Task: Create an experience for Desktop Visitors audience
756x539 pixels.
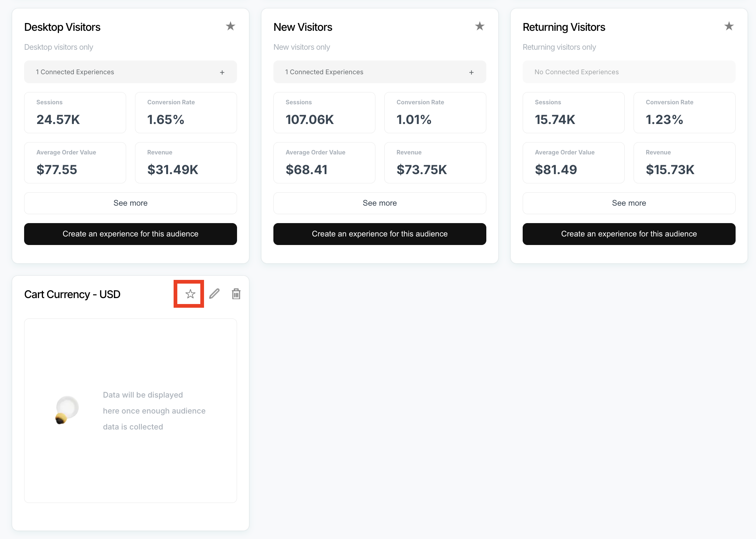Action: [x=131, y=234]
